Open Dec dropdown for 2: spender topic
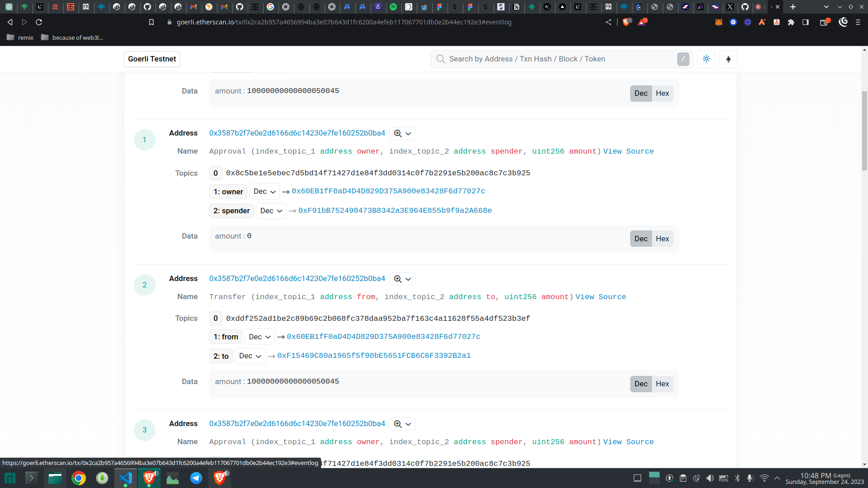 coord(271,211)
